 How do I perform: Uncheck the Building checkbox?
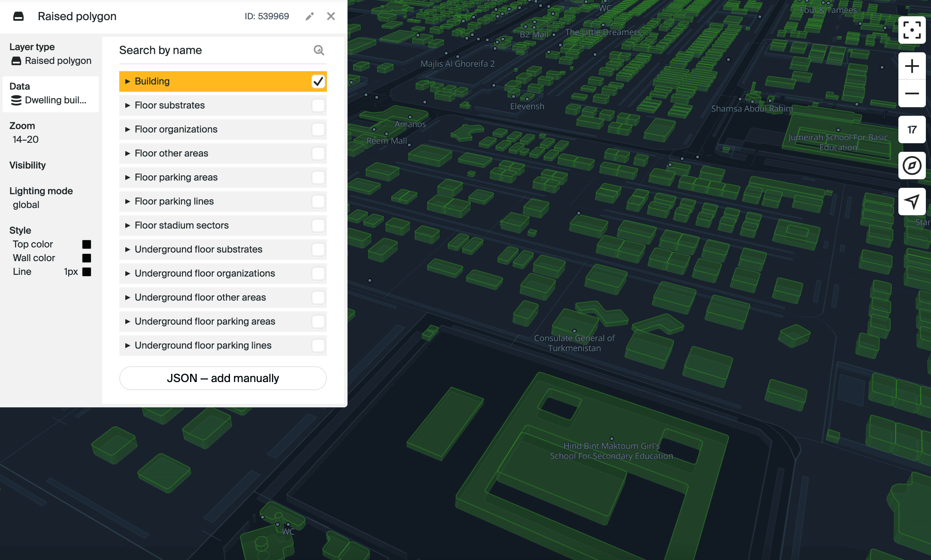[318, 81]
